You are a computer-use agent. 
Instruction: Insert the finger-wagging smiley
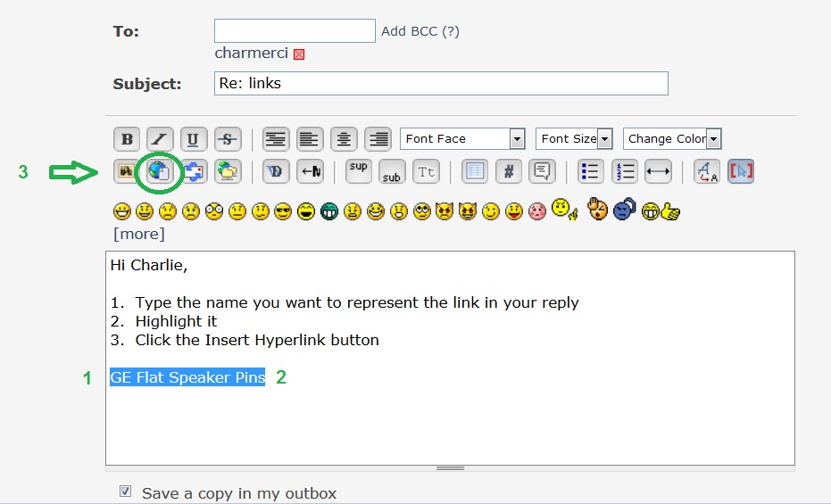coord(564,209)
